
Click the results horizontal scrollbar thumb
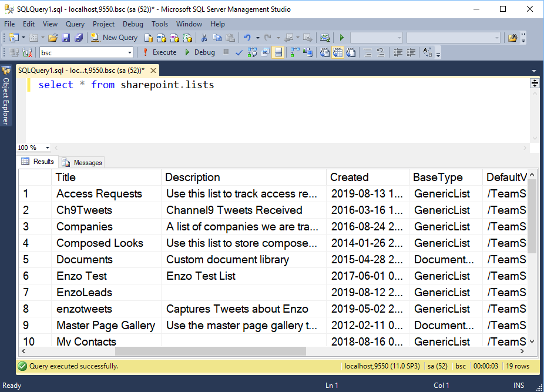tap(210, 351)
